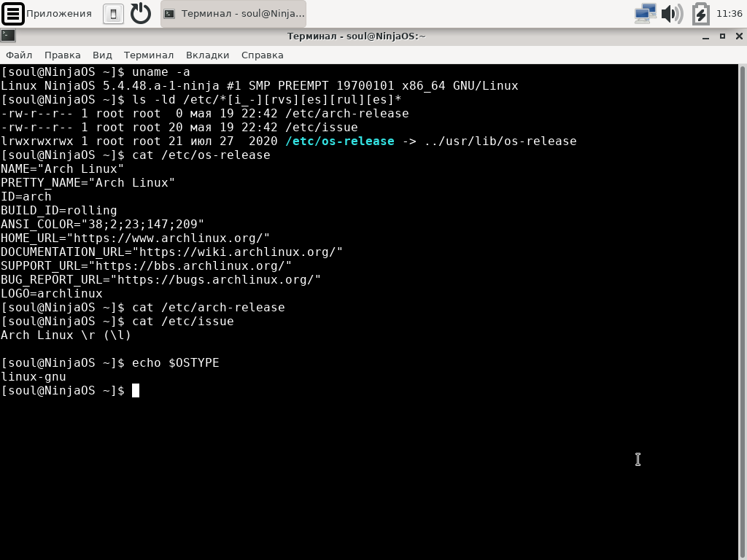Click the PRETTY_NAME="Arch Linux" line

tap(88, 183)
